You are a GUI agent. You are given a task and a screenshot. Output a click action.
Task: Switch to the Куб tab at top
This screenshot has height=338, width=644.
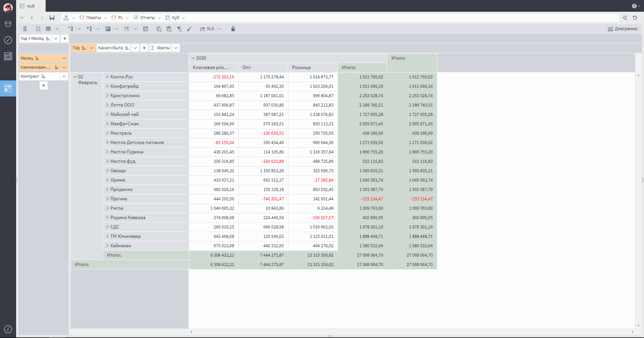tap(31, 6)
